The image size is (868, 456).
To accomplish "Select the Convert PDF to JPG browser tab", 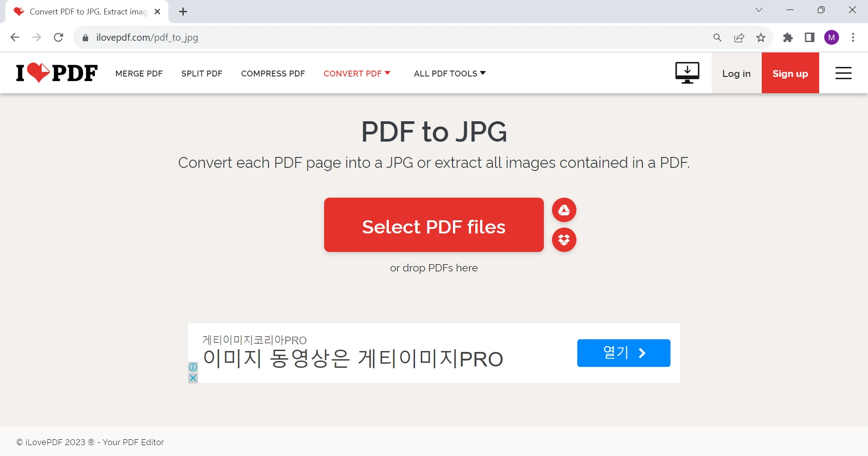I will tap(87, 12).
